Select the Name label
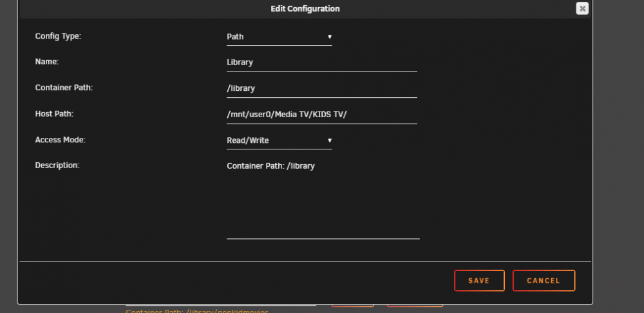The height and width of the screenshot is (313, 644). coord(47,62)
